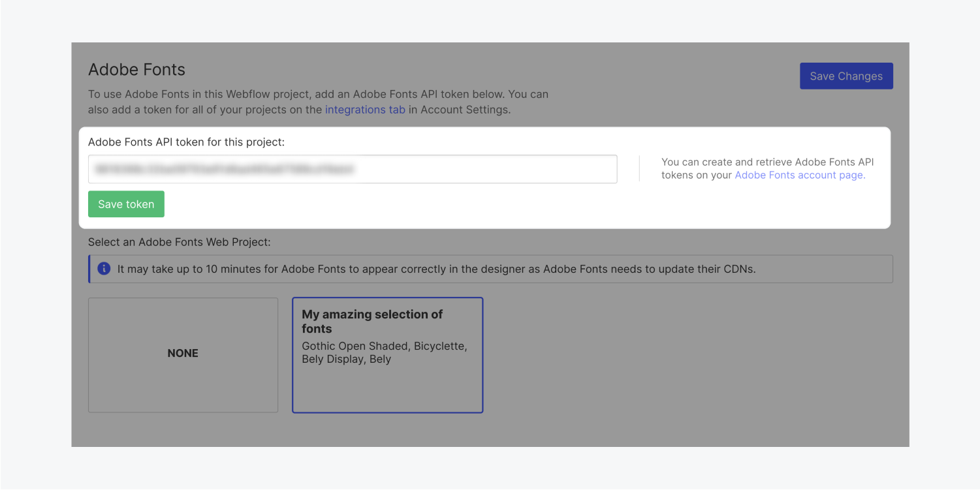This screenshot has height=490, width=980.
Task: Click the blue info icon in notice
Action: pyautogui.click(x=104, y=269)
